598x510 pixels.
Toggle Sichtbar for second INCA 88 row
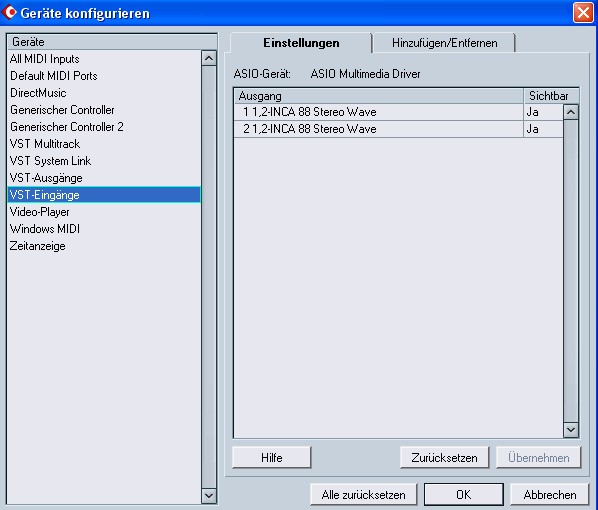coord(543,129)
